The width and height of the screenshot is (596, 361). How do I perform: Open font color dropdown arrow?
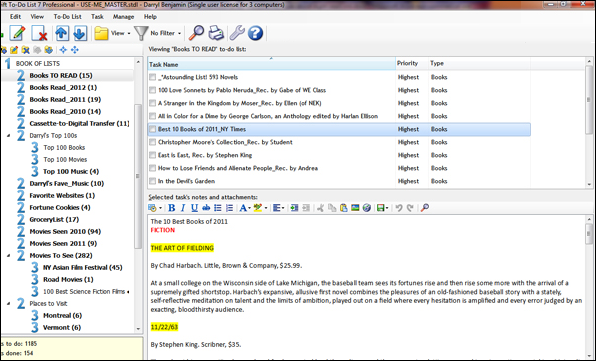pyautogui.click(x=249, y=208)
